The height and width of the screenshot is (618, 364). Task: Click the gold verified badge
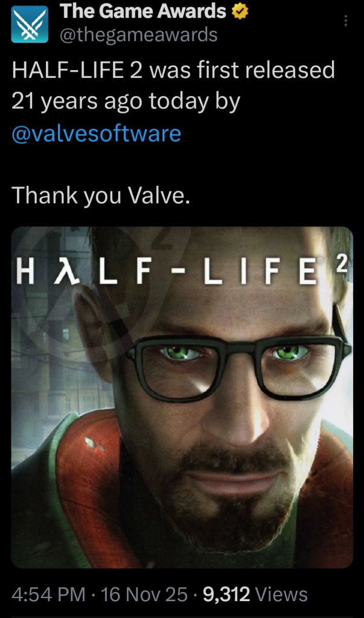[x=240, y=13]
